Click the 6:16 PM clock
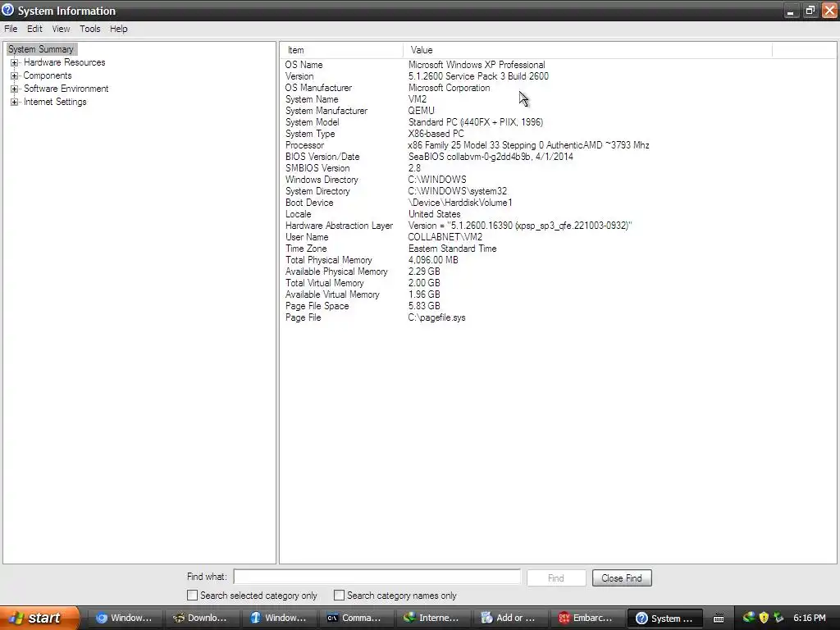The height and width of the screenshot is (630, 840). click(810, 619)
